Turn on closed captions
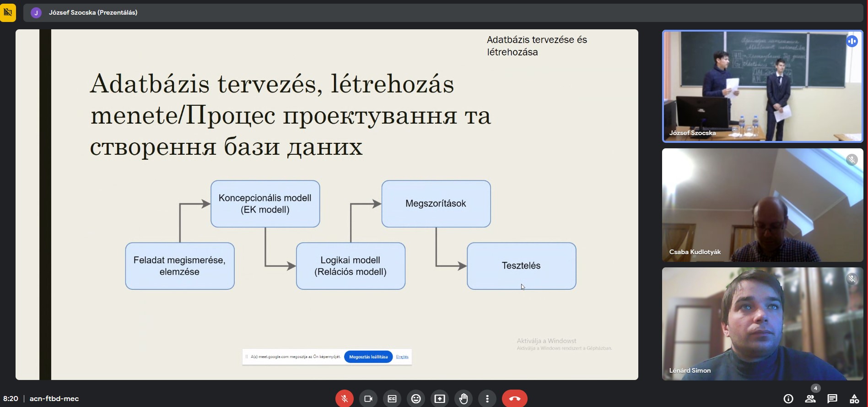Screen dimensions: 868x407 (x=392, y=398)
